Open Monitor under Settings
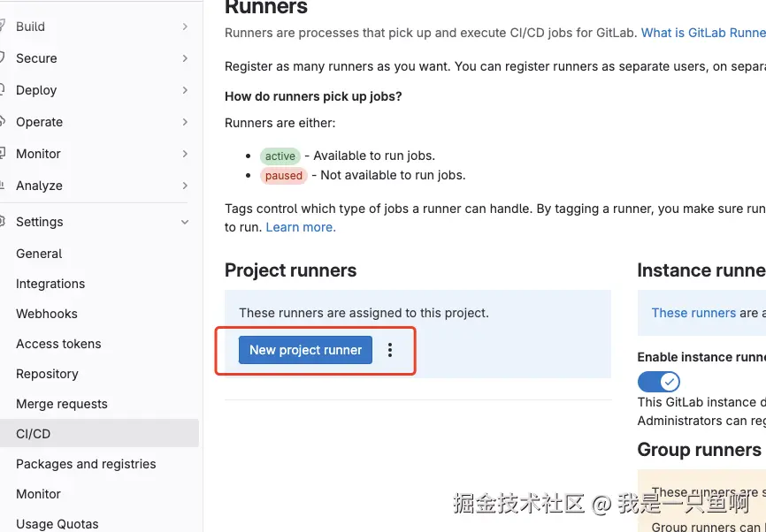The width and height of the screenshot is (766, 532). 38,494
